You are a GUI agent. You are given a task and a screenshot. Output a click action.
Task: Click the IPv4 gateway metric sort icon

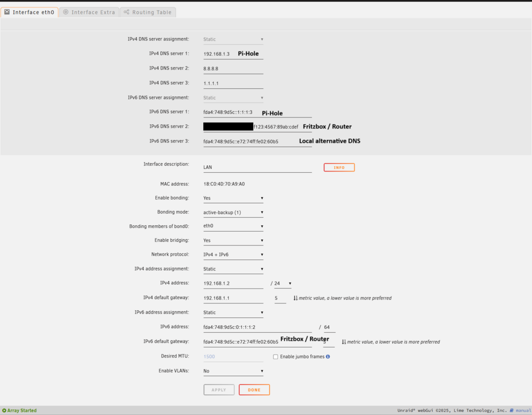pos(295,298)
